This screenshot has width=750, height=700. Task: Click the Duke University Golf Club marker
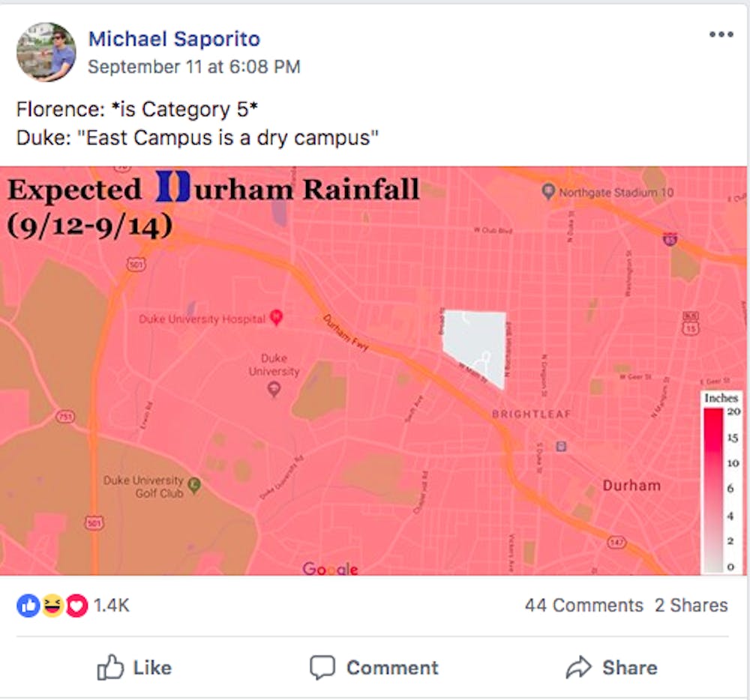click(x=194, y=485)
